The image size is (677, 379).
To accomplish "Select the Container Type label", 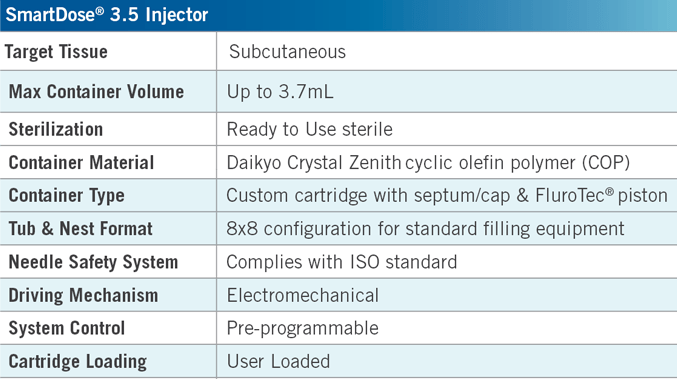I will [66, 196].
